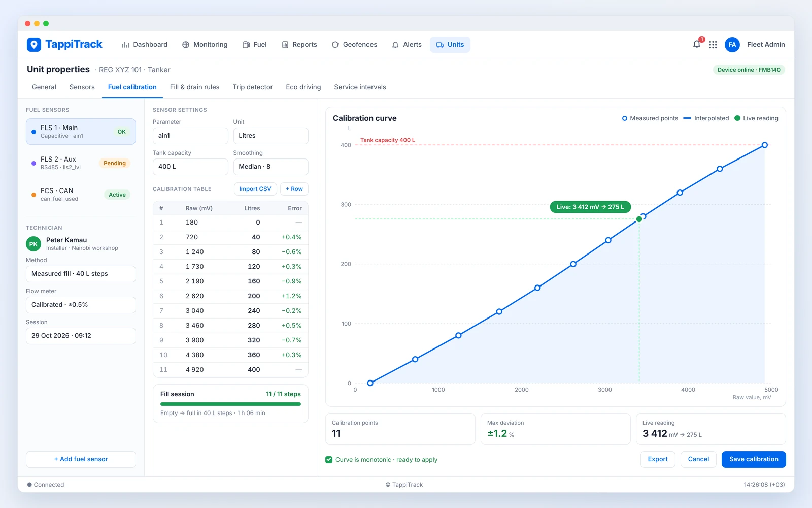Open the Service intervals tab

pyautogui.click(x=360, y=87)
